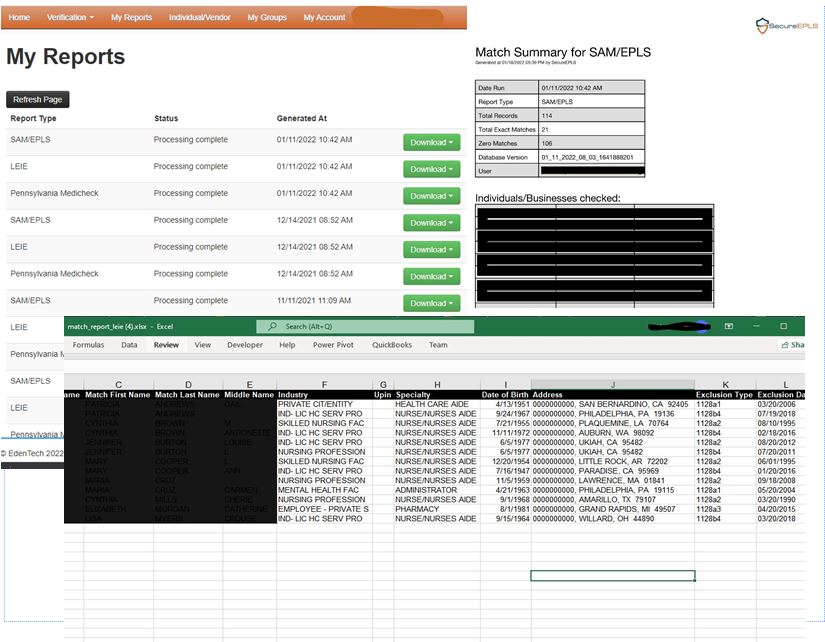The image size is (825, 642).
Task: Open the Individual/Vendor navigation item
Action: click(x=199, y=17)
